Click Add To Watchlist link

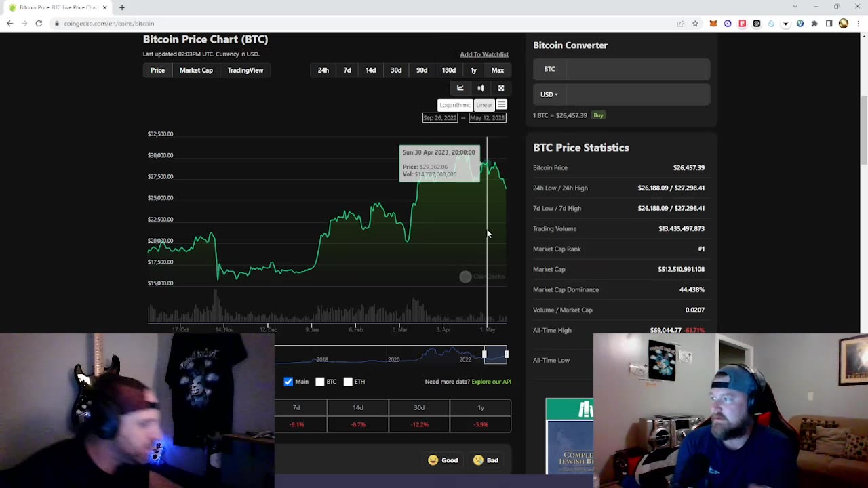pyautogui.click(x=484, y=54)
